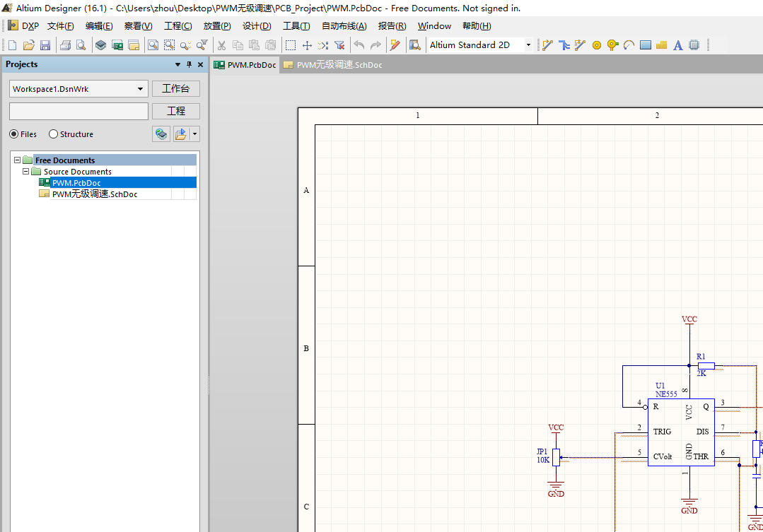Viewport: 763px width, 532px height.
Task: Click the Paste Special icon
Action: (271, 45)
